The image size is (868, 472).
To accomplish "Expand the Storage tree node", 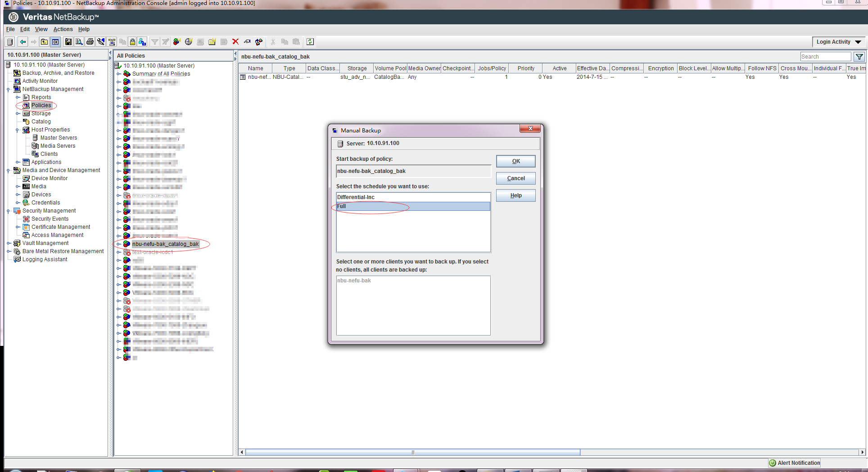I will click(18, 113).
